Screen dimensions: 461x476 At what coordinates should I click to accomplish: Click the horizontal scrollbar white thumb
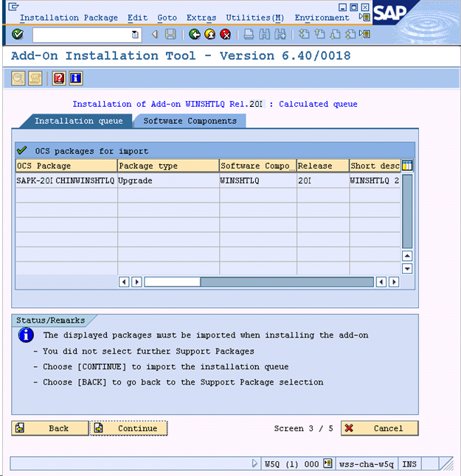(x=173, y=282)
